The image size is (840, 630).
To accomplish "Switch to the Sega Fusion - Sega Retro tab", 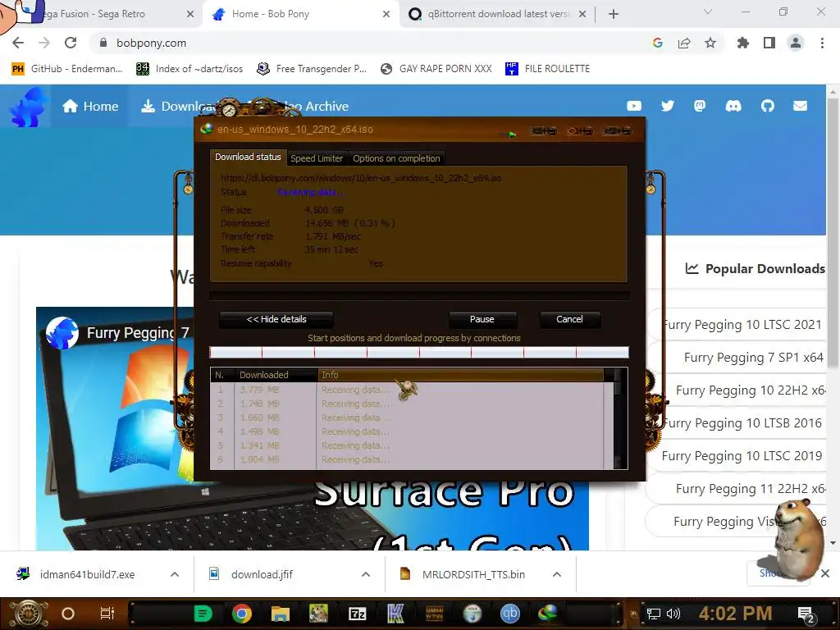I will coord(103,14).
